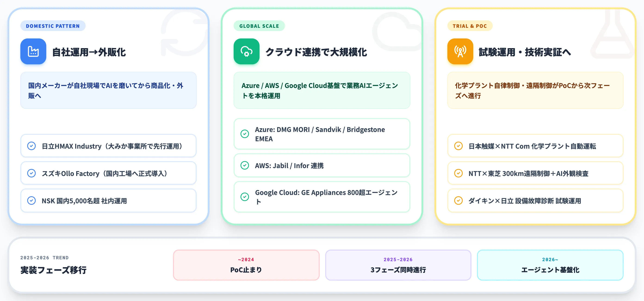The image size is (644, 301).
Task: Click check icon beside ダイキン×日立
Action: 458,201
